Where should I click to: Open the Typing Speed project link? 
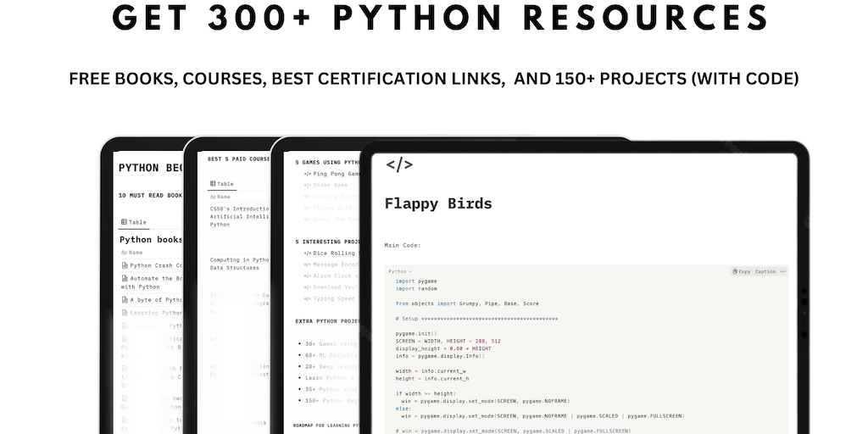point(334,299)
